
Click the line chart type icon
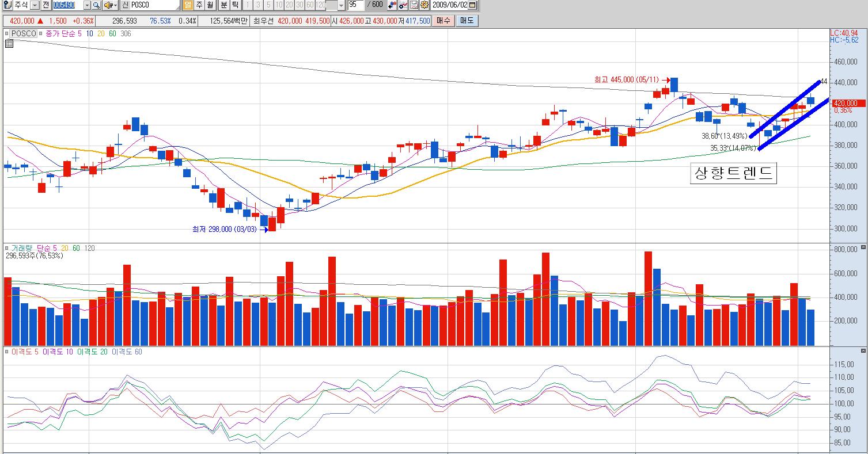coord(403,5)
